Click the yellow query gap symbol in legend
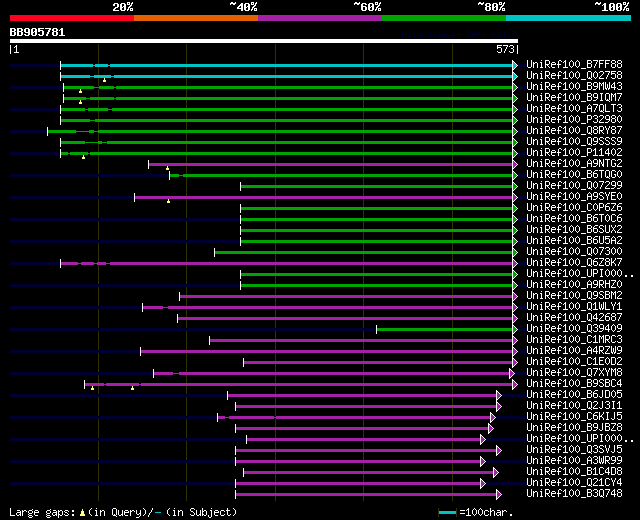The image size is (640, 520). pos(82,513)
